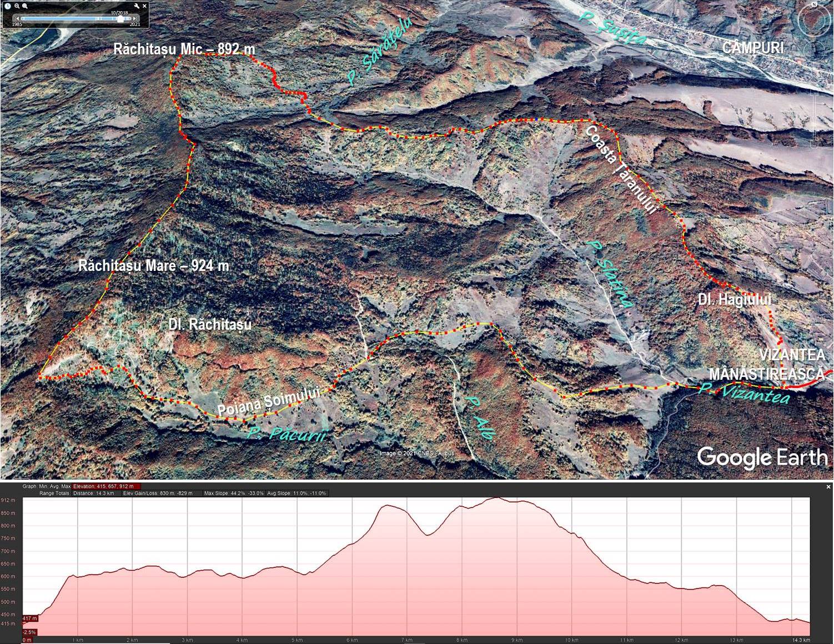This screenshot has height=644, width=834.
Task: Click the Răchitașu Mic – 892 m label
Action: click(x=184, y=49)
